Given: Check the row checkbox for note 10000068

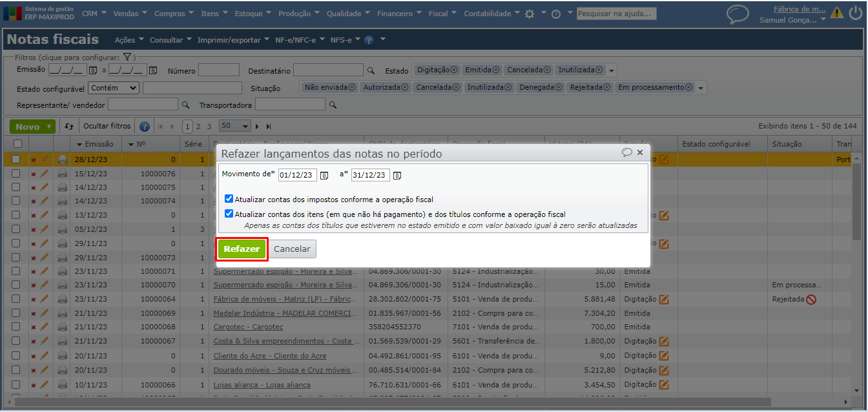Looking at the screenshot, I should 16,327.
